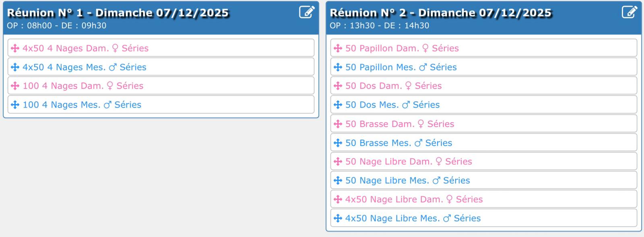Select 100 4 Nages Dam. Séries event

83,86
